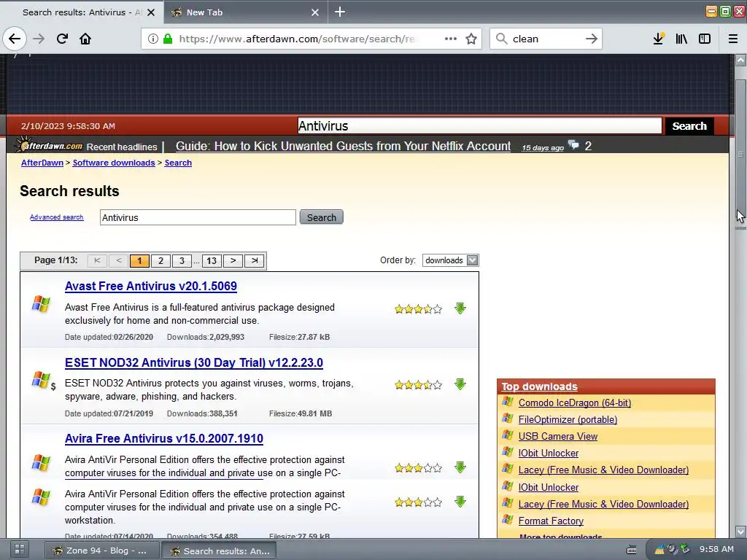The width and height of the screenshot is (747, 560).
Task: Click the star rating of Avast Free Antivirus
Action: tap(418, 309)
